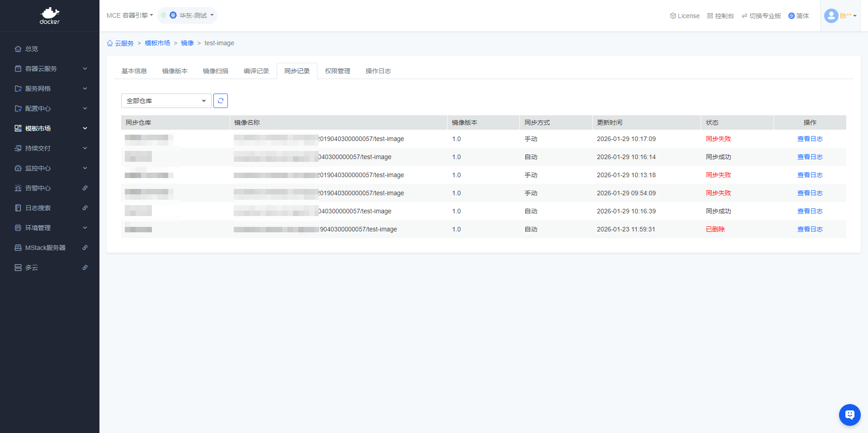View log for the 已删除 record

810,229
